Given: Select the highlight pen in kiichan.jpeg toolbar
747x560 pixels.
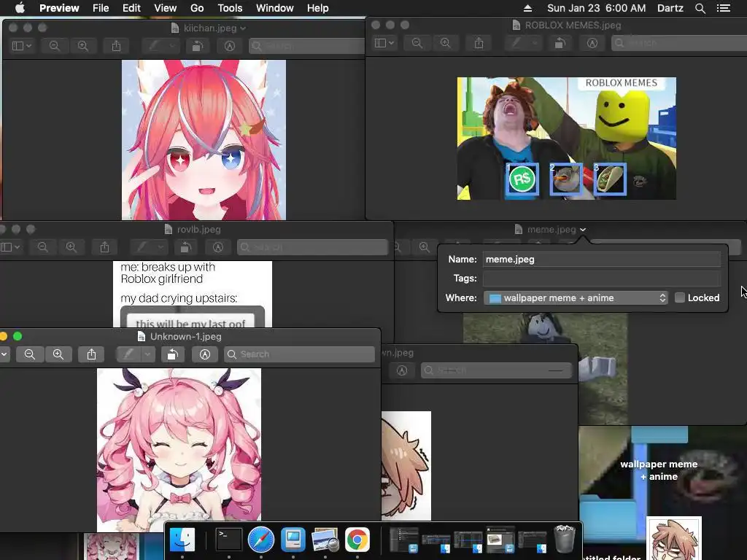Looking at the screenshot, I should pyautogui.click(x=153, y=46).
